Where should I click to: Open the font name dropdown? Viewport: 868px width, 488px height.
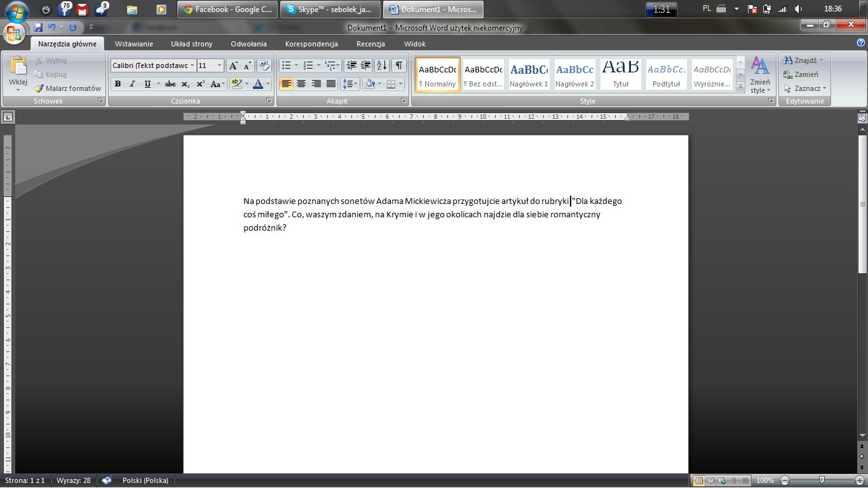click(x=192, y=65)
